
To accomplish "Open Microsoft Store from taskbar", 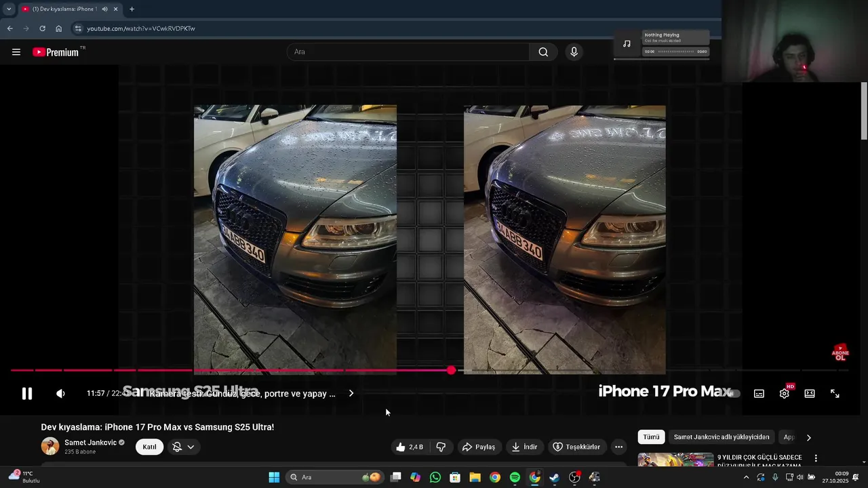I will coord(455,477).
